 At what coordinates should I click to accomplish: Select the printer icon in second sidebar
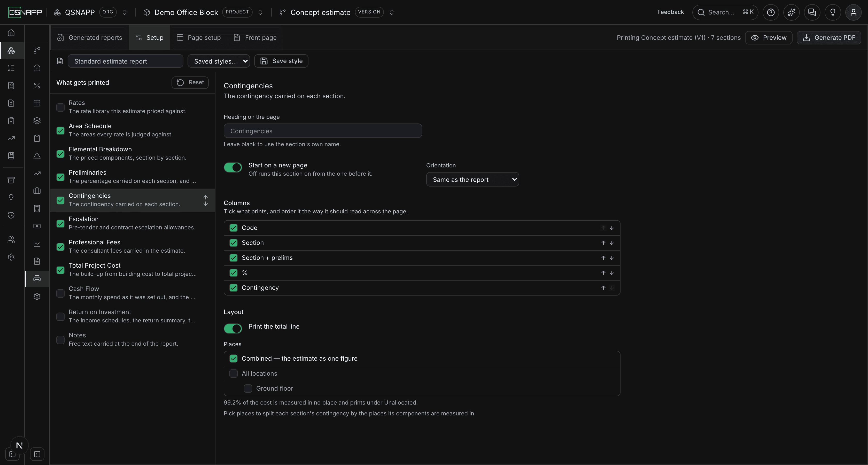click(x=37, y=279)
